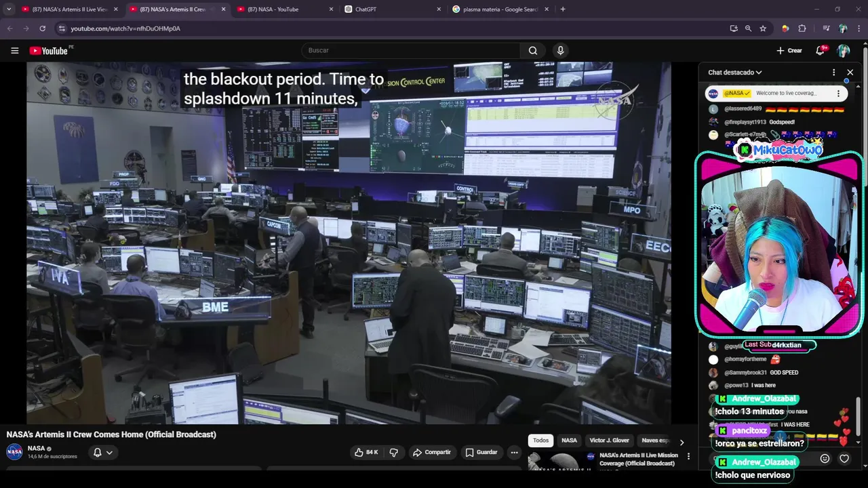The height and width of the screenshot is (488, 868).
Task: Select the Naves esp… filter chip
Action: pyautogui.click(x=655, y=441)
